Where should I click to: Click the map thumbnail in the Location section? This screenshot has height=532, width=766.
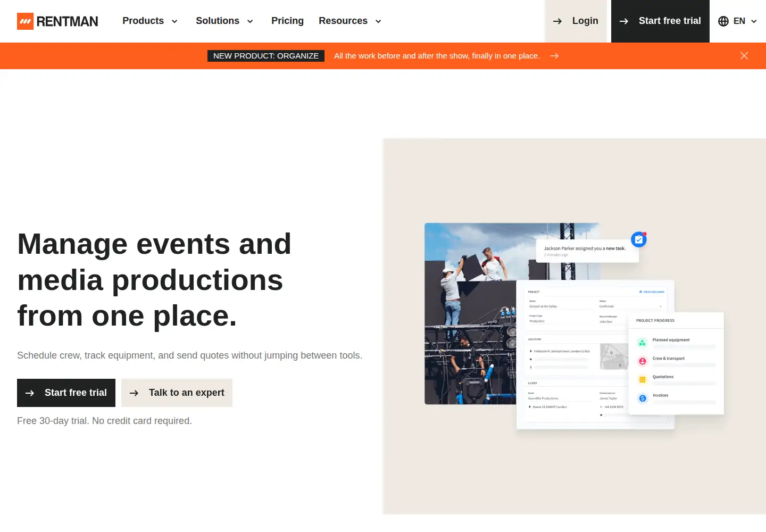(614, 356)
